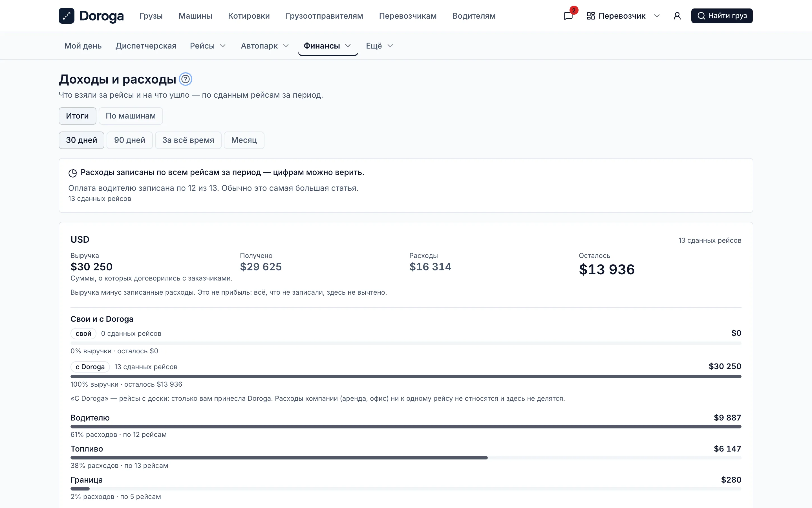Click the Получено value $29 625
This screenshot has width=812, height=508.
pos(261,267)
